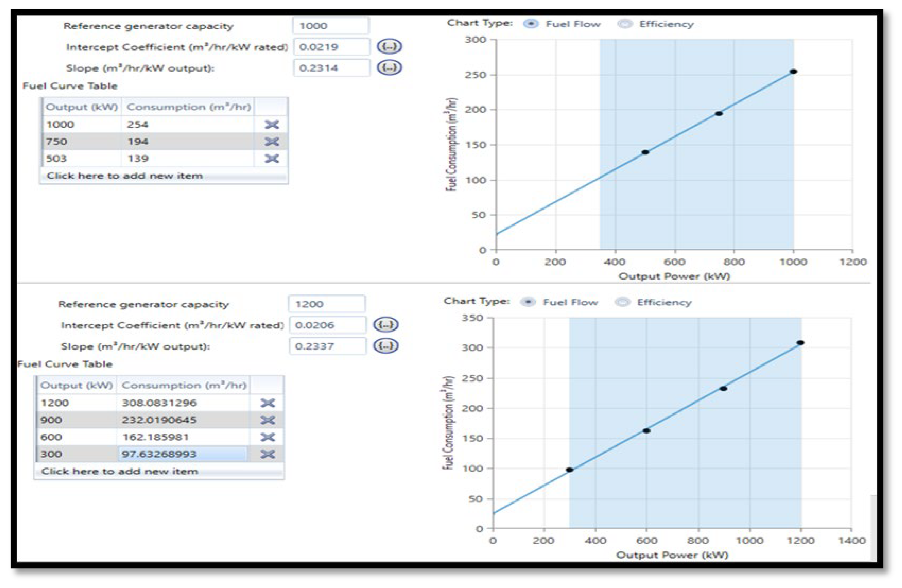Screen dimensions: 902x588
Task: Click Consumption column header in top table
Action: click(188, 107)
